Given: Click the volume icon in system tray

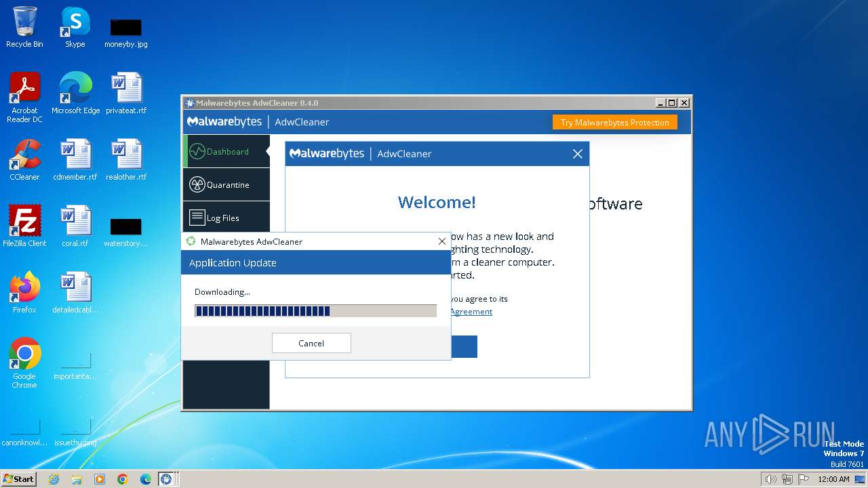Looking at the screenshot, I should click(x=770, y=479).
